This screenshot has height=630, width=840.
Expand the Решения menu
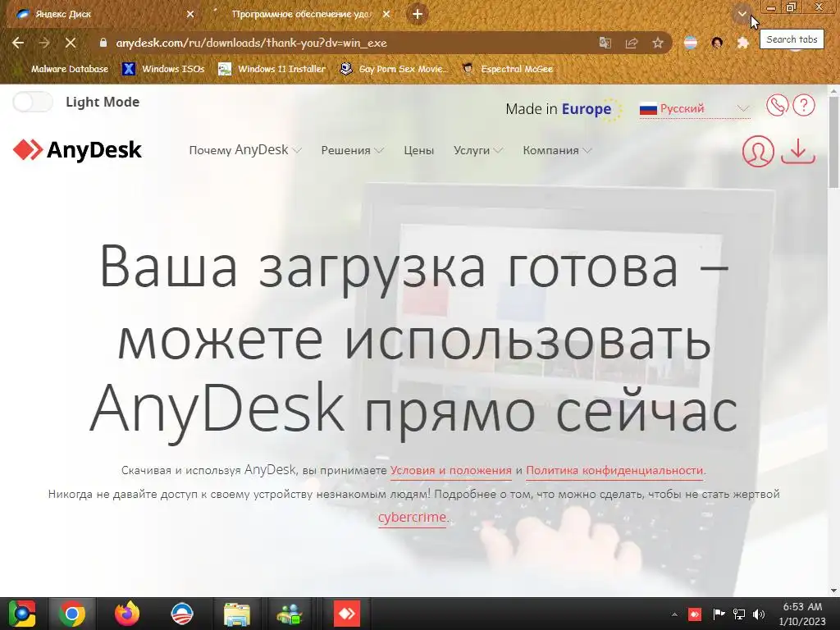[x=352, y=151]
